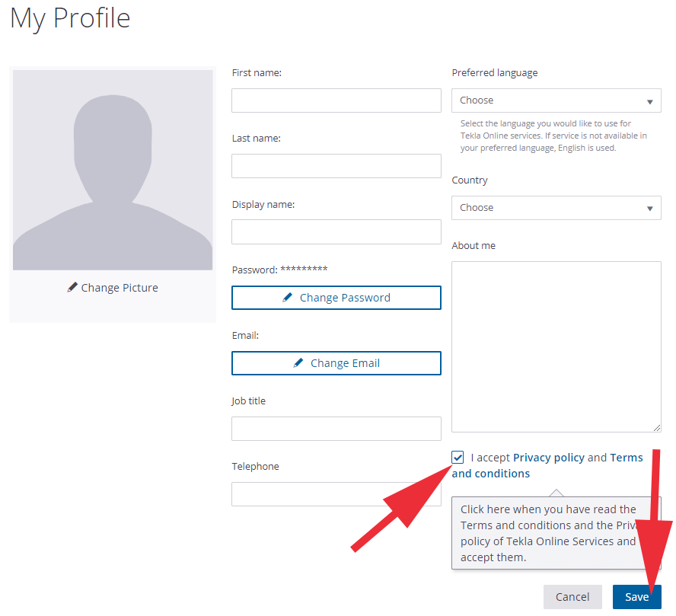Click the pencil icon in Change Password button
This screenshot has width=676, height=616.
(287, 298)
